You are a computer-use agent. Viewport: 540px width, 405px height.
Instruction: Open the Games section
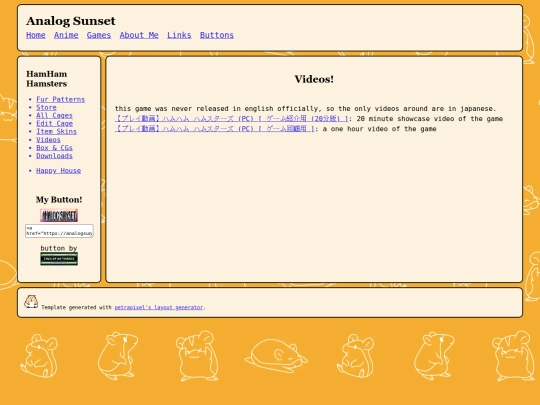coord(99,35)
